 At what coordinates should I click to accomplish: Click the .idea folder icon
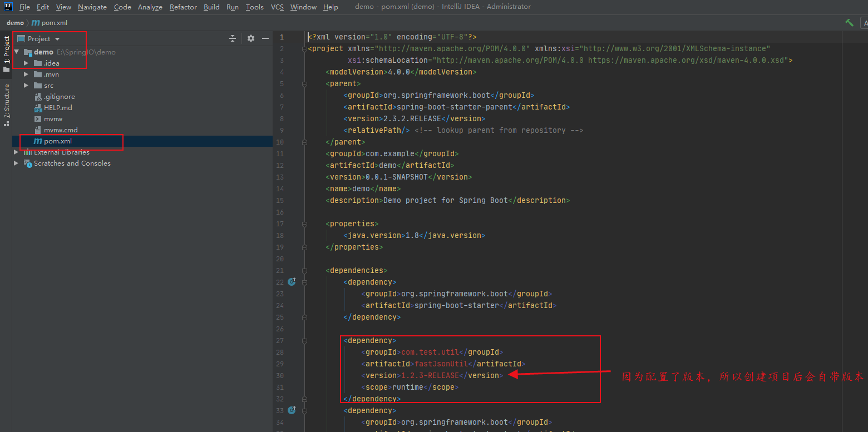point(38,63)
